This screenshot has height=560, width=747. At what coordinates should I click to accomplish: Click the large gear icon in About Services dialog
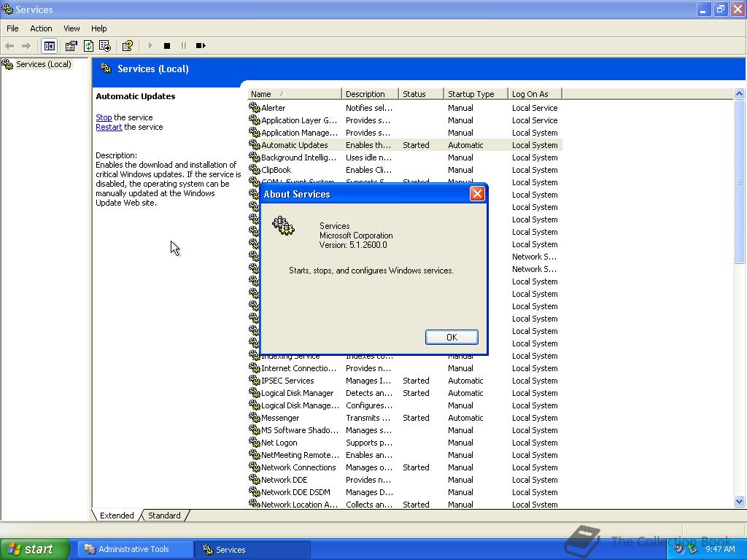tap(284, 226)
